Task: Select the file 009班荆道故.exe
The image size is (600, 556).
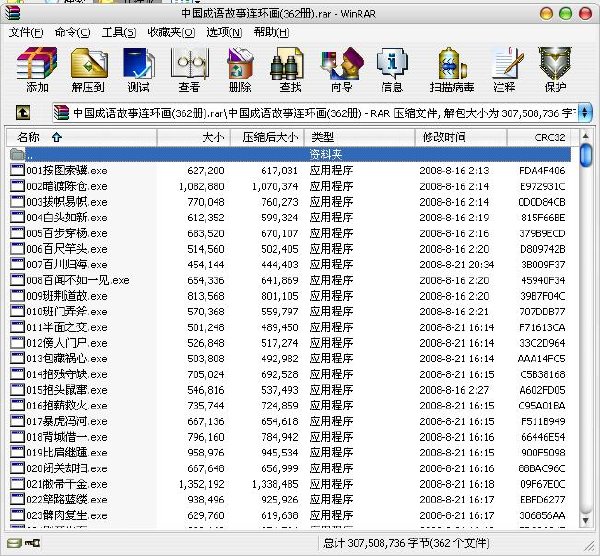Action: click(x=67, y=296)
